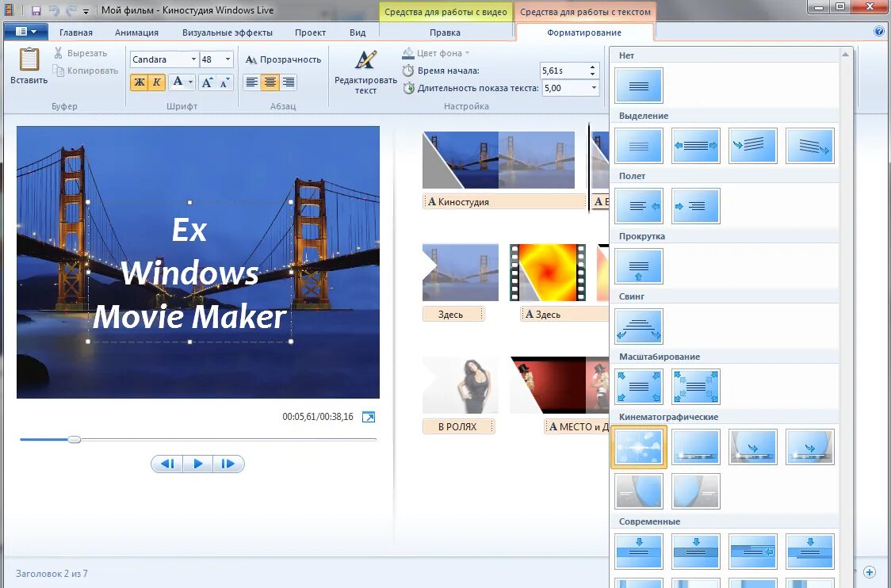Select the 'None' text effect thumbnail

pos(639,86)
